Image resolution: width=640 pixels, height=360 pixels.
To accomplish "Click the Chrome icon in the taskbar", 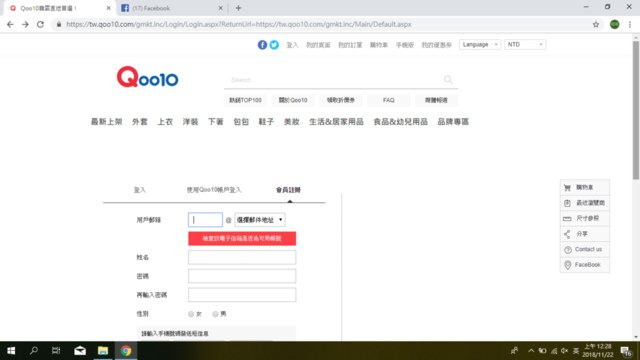I will click(126, 351).
